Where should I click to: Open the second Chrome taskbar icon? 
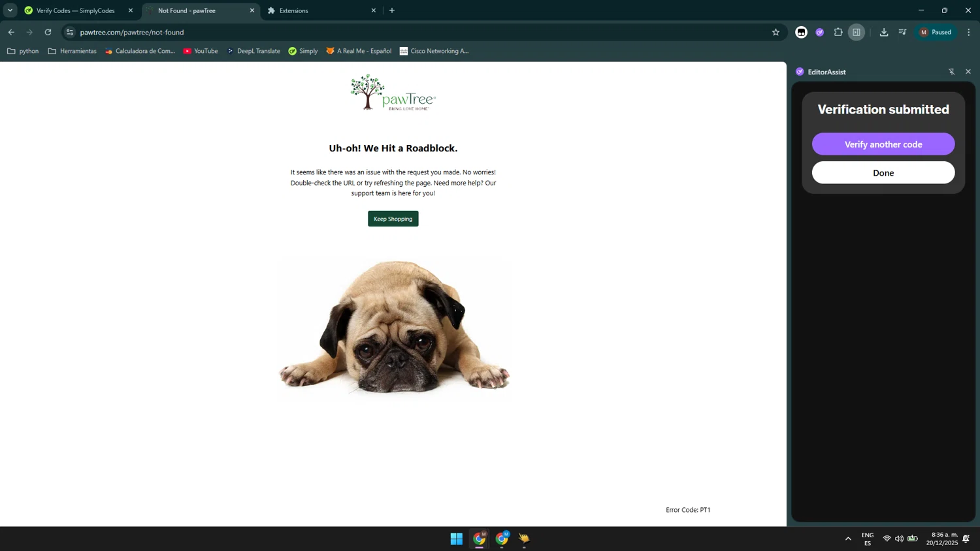tap(502, 539)
